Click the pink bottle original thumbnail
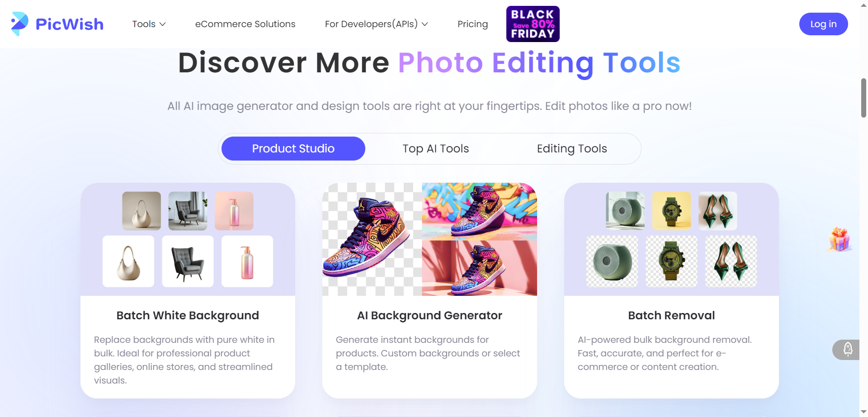The image size is (868, 417). pyautogui.click(x=234, y=211)
